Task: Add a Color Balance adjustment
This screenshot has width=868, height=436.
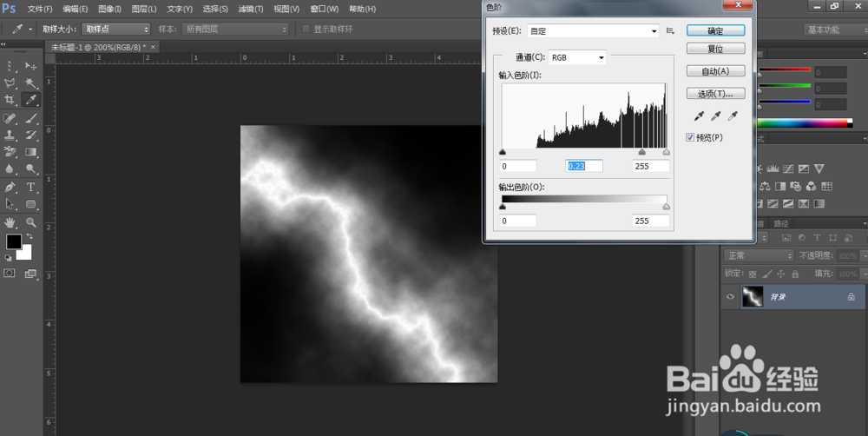Action: point(766,186)
